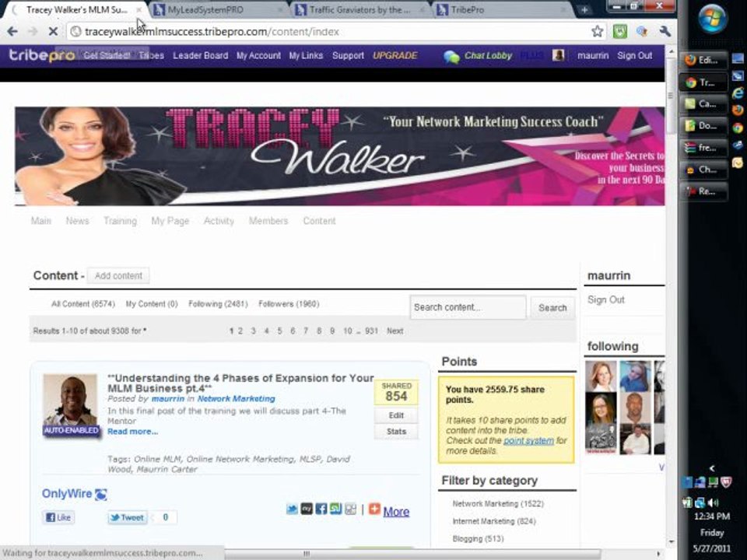The width and height of the screenshot is (747, 560).
Task: Click the address bar URL
Action: point(212,32)
